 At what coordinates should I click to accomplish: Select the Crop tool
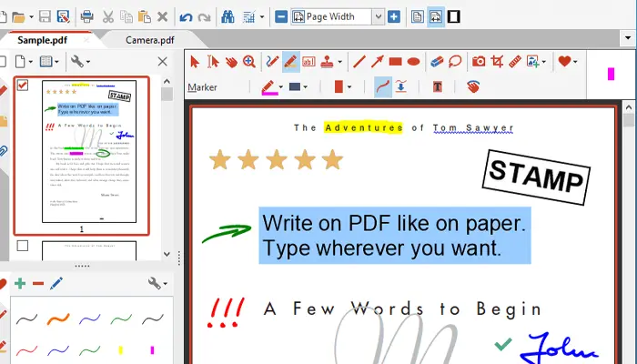(x=497, y=62)
